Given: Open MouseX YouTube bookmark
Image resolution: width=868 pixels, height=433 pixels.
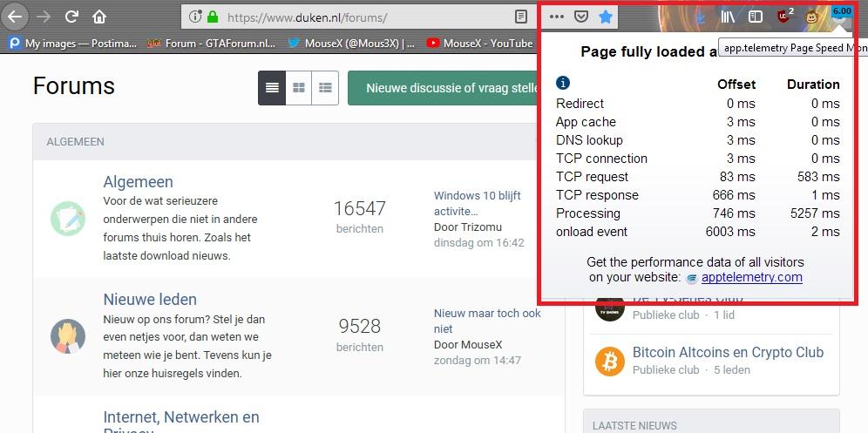Looking at the screenshot, I should pos(479,43).
